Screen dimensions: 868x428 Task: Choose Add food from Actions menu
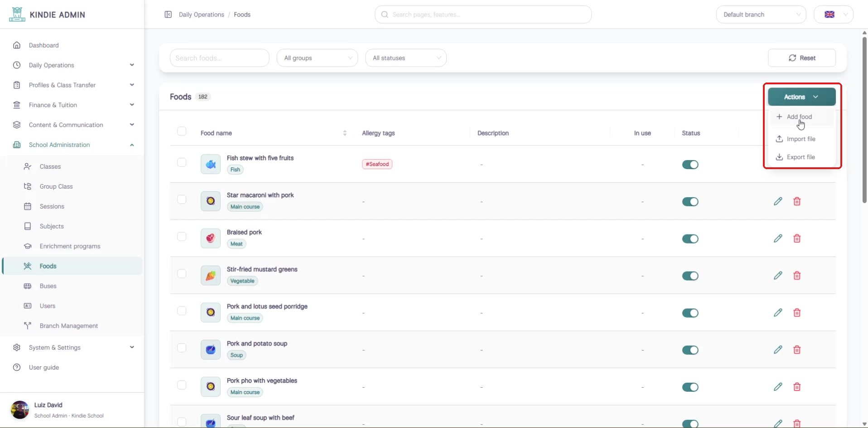pyautogui.click(x=801, y=117)
